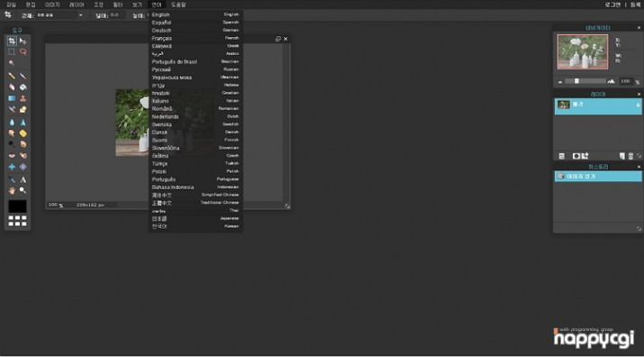644x357 pixels.
Task: Open the 파일 (File) menu
Action: [11, 5]
